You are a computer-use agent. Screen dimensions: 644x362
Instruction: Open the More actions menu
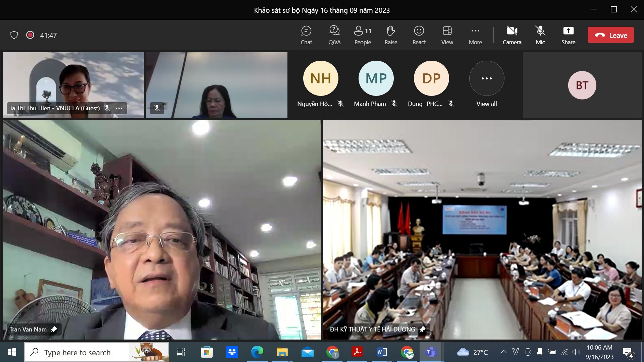(x=475, y=35)
